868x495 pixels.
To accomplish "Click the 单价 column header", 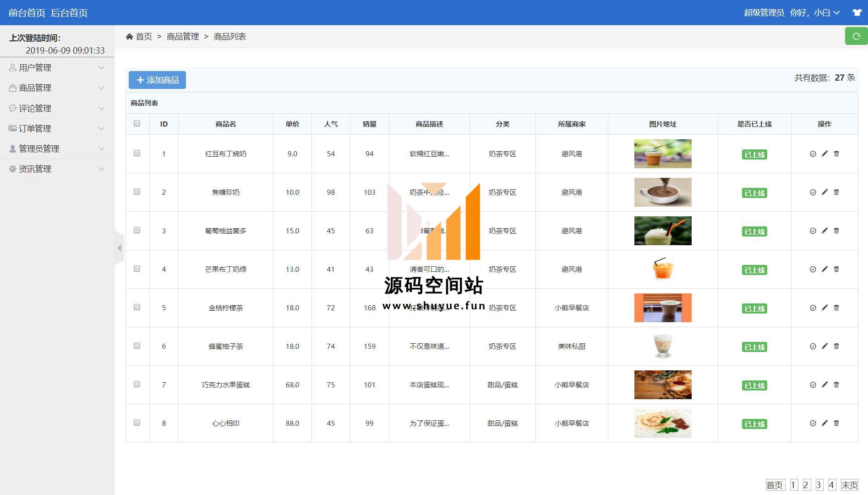I will click(292, 124).
